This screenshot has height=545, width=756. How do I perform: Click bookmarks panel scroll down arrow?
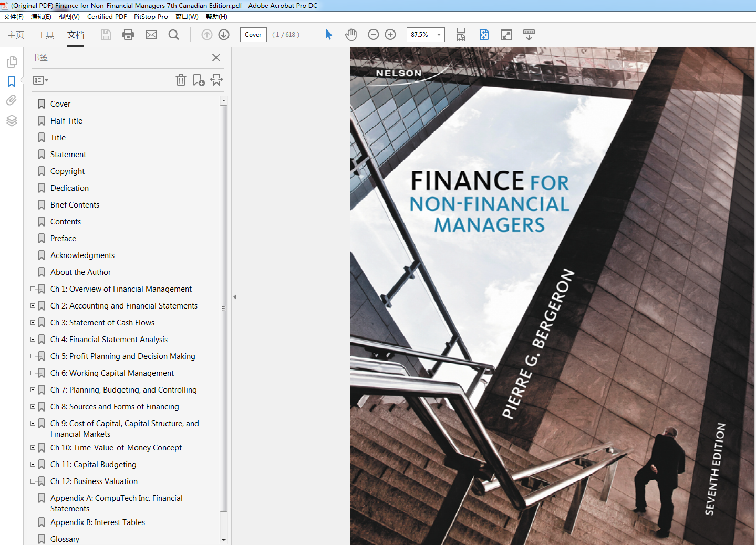224,540
